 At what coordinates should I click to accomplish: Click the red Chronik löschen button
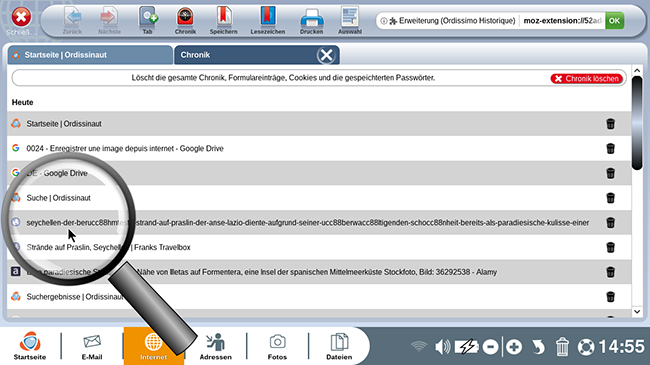click(x=587, y=78)
